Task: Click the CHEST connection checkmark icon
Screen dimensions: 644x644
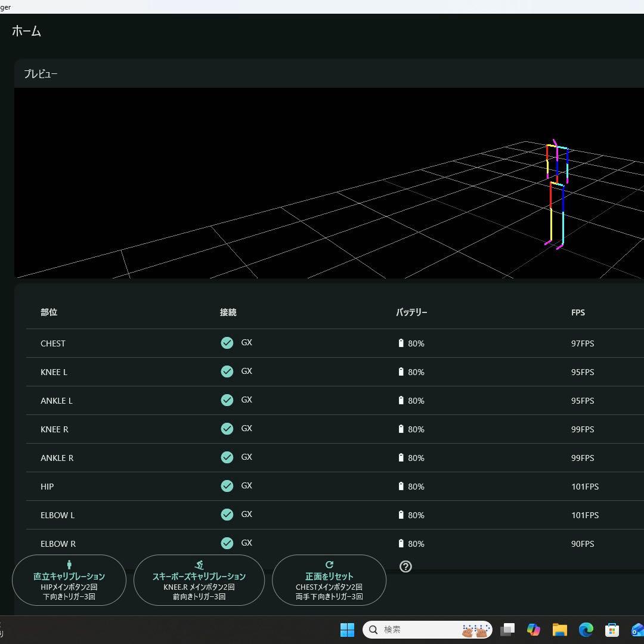Action: (227, 343)
